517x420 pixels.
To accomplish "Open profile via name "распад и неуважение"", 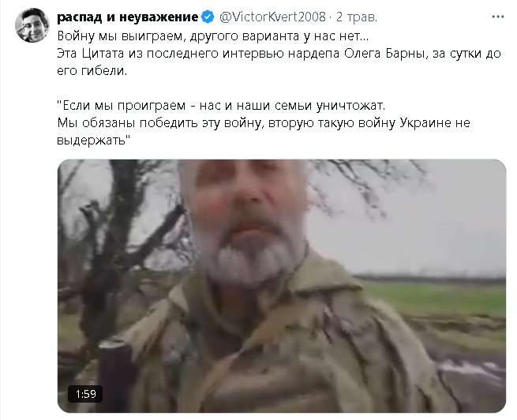I will pyautogui.click(x=127, y=17).
